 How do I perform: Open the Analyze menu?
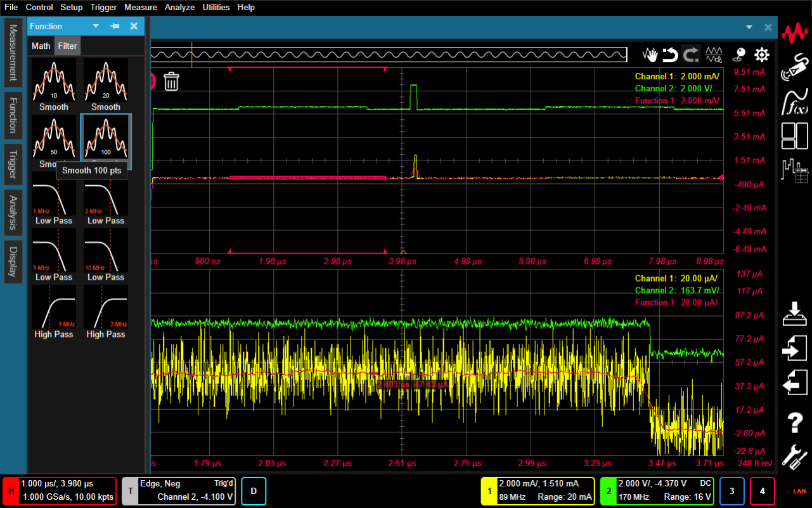(179, 8)
